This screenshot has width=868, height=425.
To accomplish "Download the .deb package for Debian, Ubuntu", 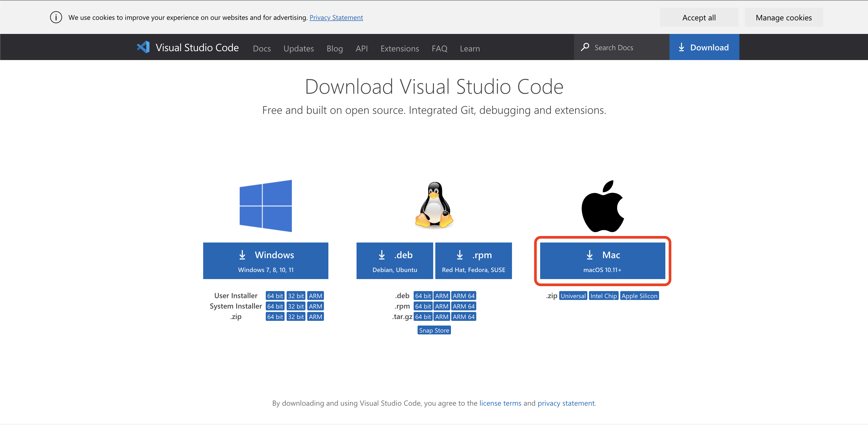I will tap(395, 261).
